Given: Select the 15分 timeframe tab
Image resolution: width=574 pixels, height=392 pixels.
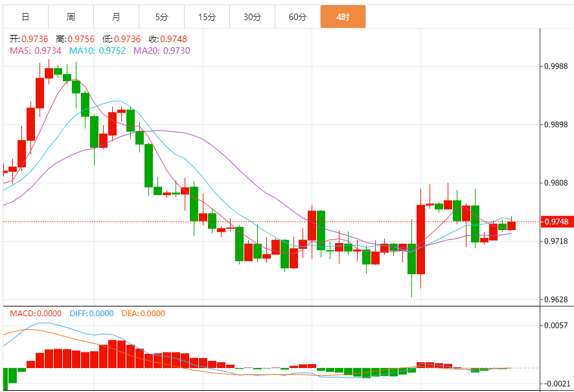Looking at the screenshot, I should tap(207, 17).
